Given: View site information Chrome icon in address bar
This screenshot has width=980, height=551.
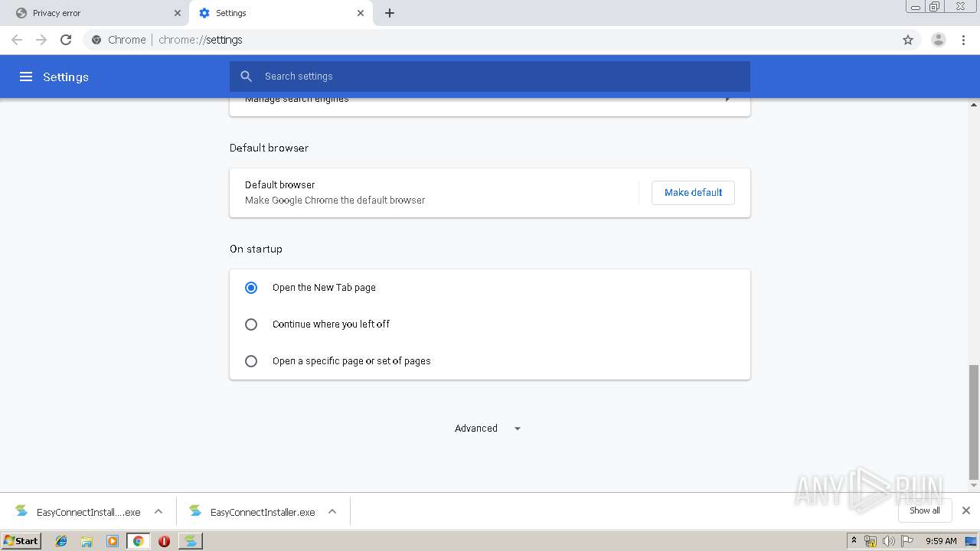Looking at the screenshot, I should (96, 40).
